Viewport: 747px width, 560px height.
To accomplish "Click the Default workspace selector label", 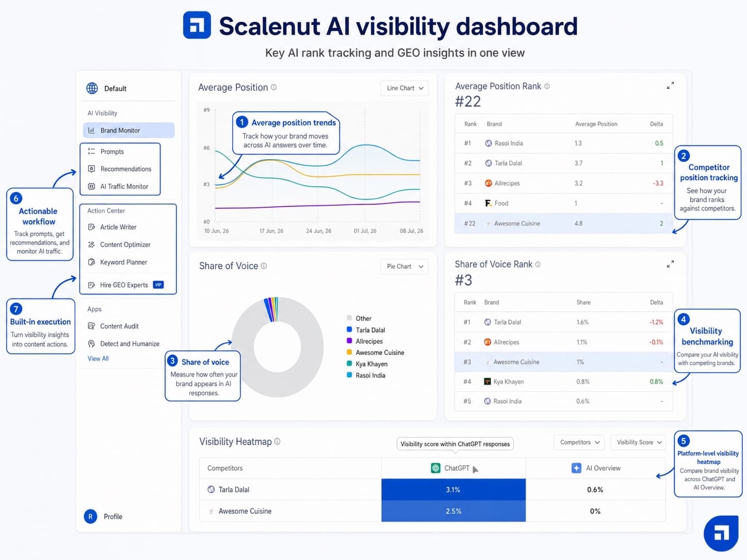I will (115, 89).
